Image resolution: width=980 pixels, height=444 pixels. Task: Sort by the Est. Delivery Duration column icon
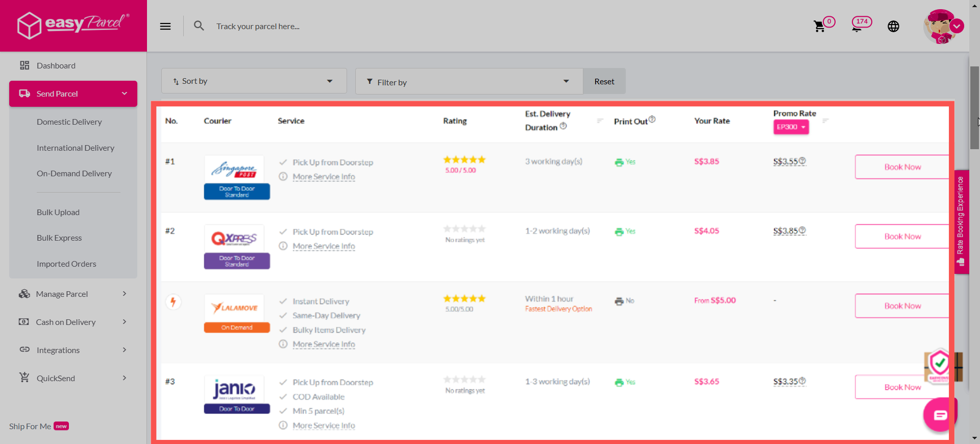click(600, 121)
